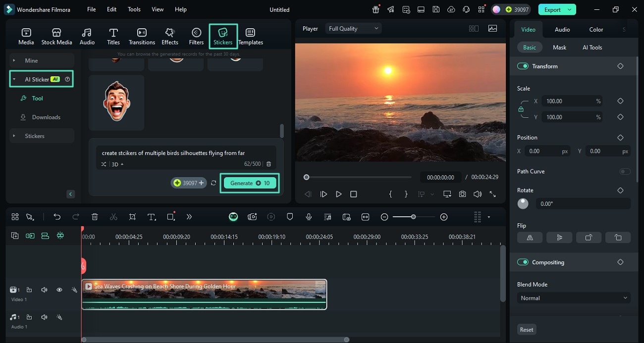Click the fullscreen expand icon in player
Screen dimensions: 644x343
point(492,194)
